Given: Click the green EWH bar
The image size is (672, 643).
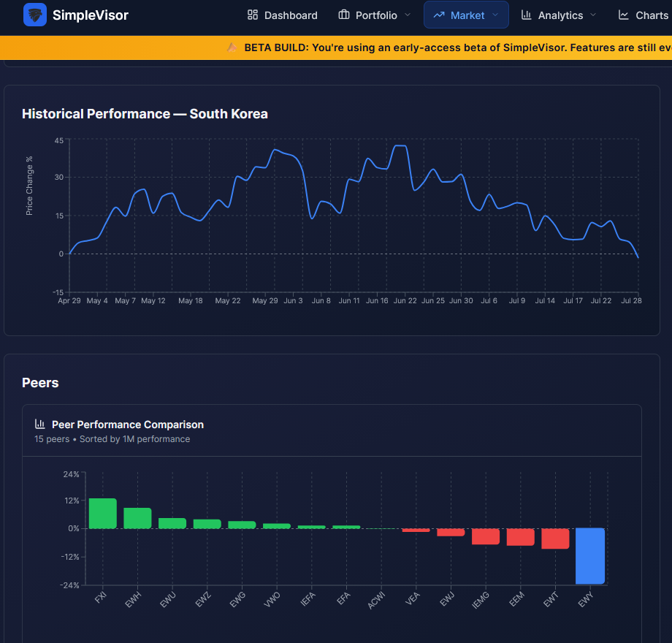Looking at the screenshot, I should point(137,518).
